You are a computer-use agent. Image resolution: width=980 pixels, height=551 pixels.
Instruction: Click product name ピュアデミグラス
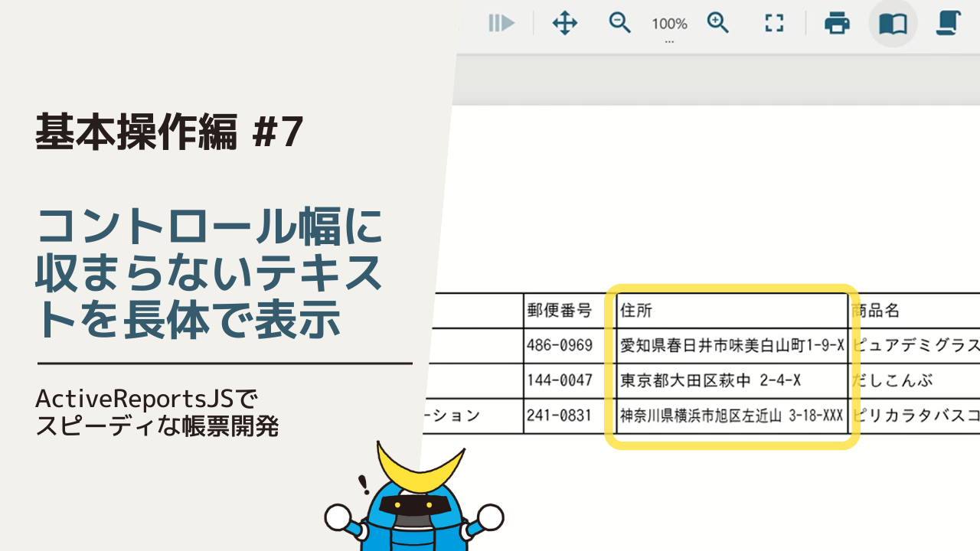[x=916, y=345]
